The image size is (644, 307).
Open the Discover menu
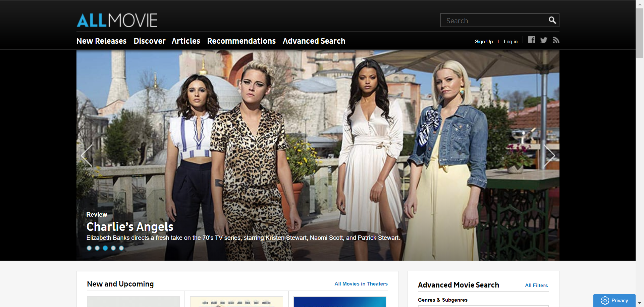tap(149, 41)
